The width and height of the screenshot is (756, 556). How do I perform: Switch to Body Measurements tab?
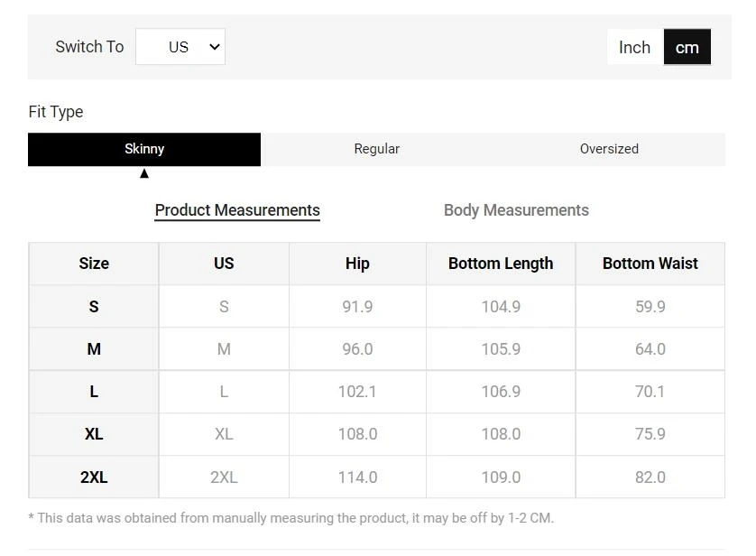(516, 210)
